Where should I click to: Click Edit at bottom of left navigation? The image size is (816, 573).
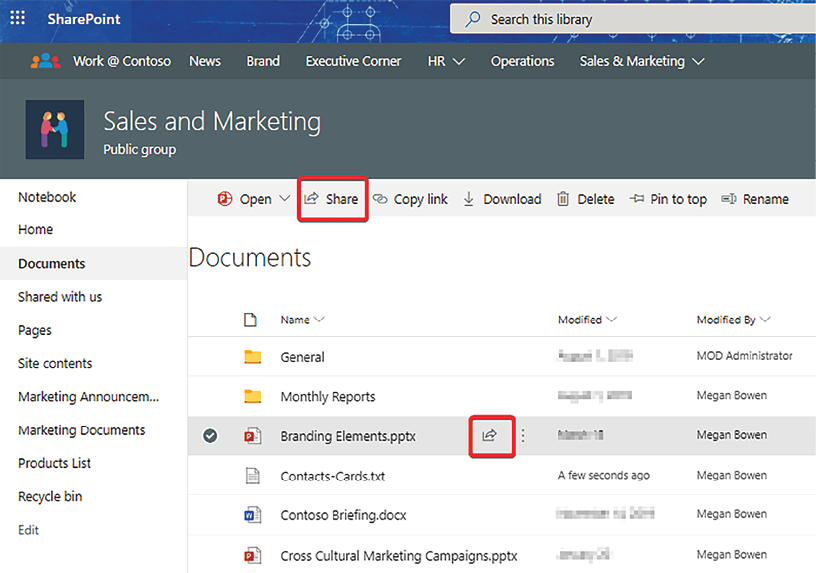click(x=28, y=530)
